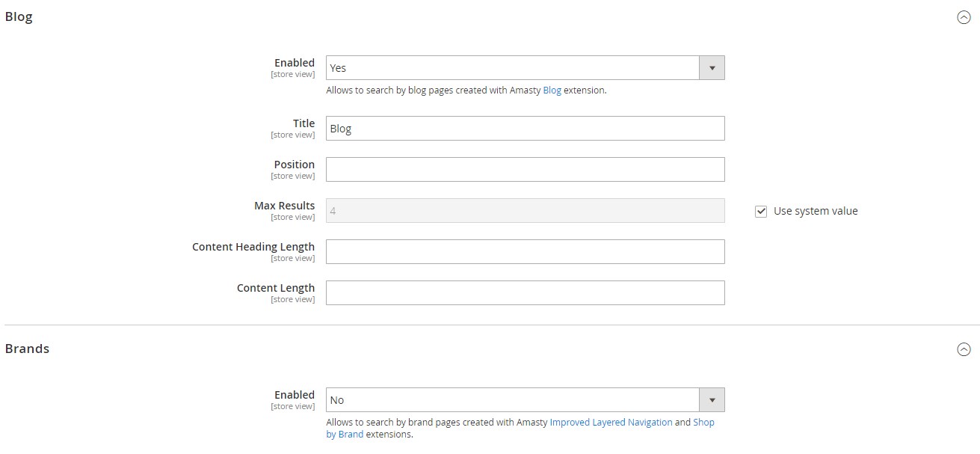Open the Amasty Blog extension link
Screen dimensions: 980x454
pos(552,91)
